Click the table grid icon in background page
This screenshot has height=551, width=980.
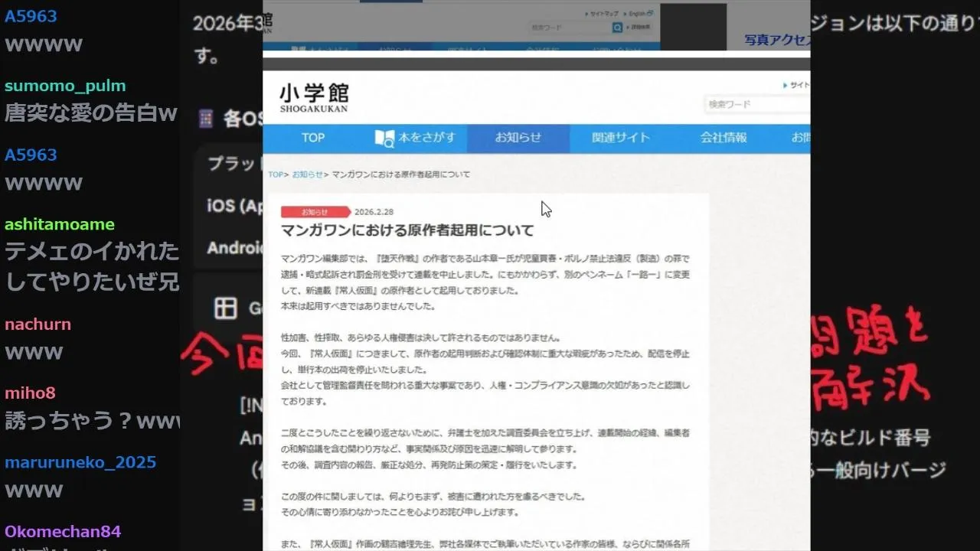coord(225,308)
